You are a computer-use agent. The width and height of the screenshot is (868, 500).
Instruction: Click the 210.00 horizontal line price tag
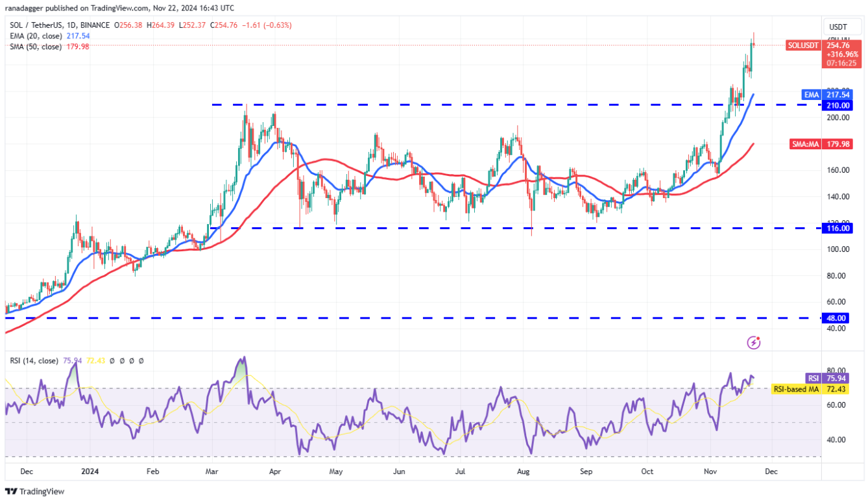point(834,105)
